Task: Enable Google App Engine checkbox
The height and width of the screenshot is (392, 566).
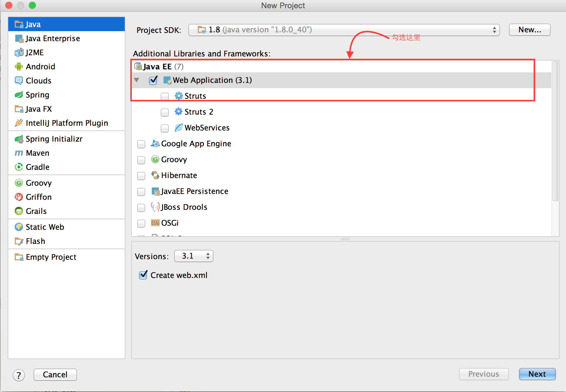Action: pyautogui.click(x=141, y=144)
